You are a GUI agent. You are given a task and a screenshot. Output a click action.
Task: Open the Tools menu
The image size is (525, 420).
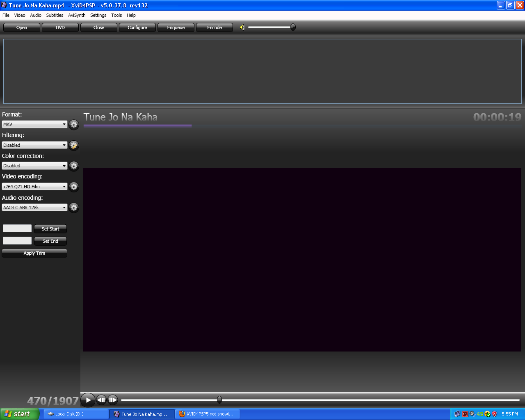click(116, 15)
